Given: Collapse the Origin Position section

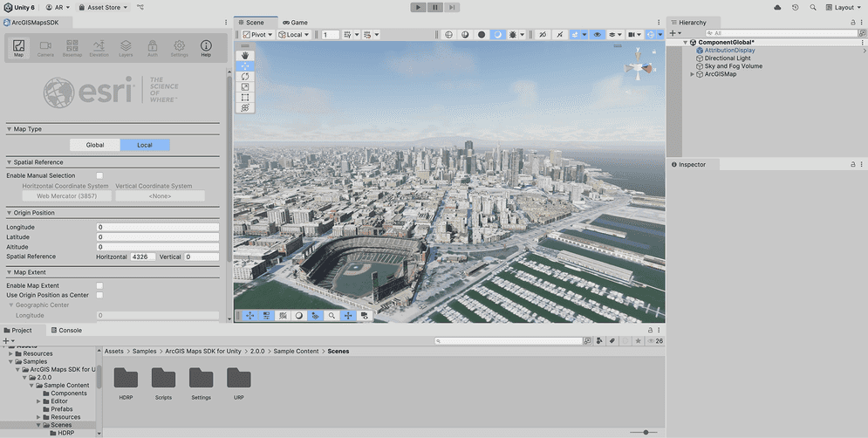Looking at the screenshot, I should (x=9, y=213).
